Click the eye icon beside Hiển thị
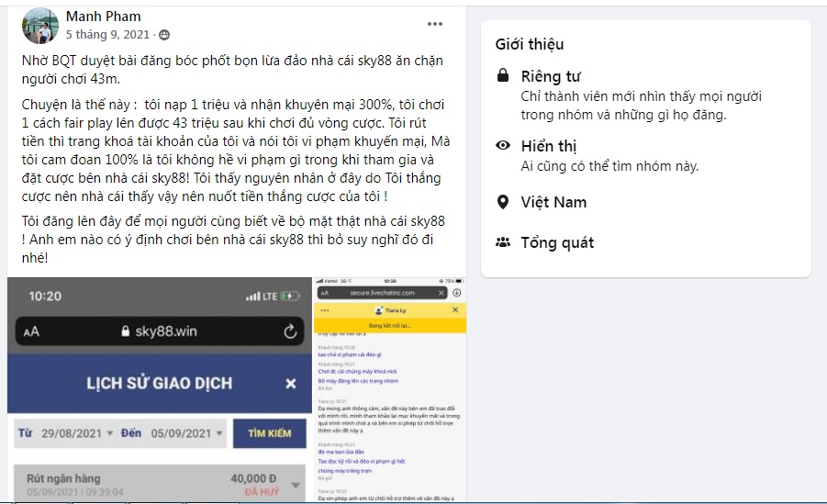827x504 pixels. [x=503, y=145]
